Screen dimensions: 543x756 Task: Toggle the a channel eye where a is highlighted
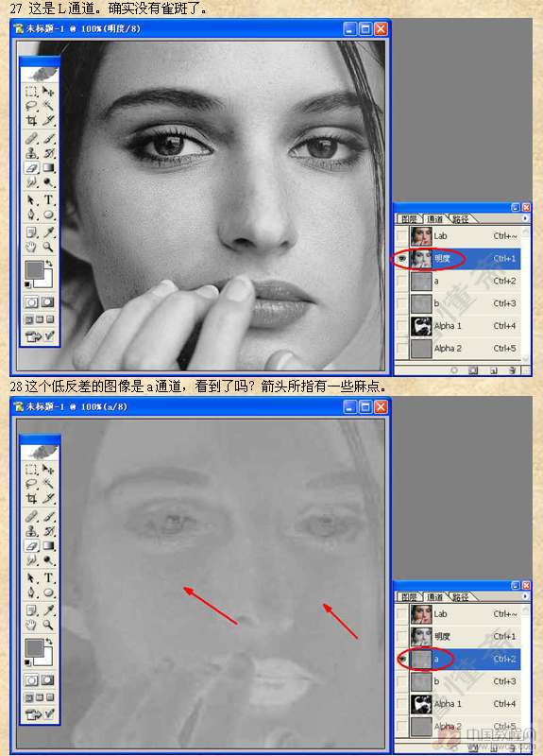point(401,659)
